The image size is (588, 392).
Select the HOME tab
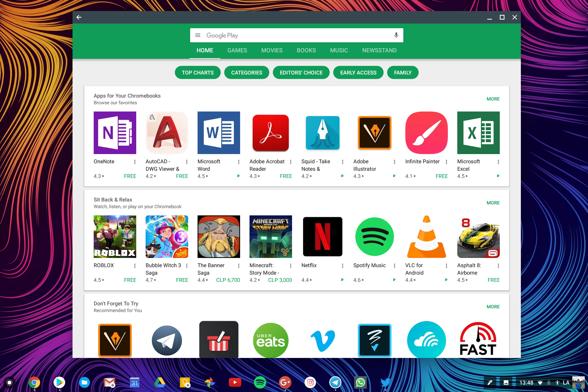tap(205, 50)
